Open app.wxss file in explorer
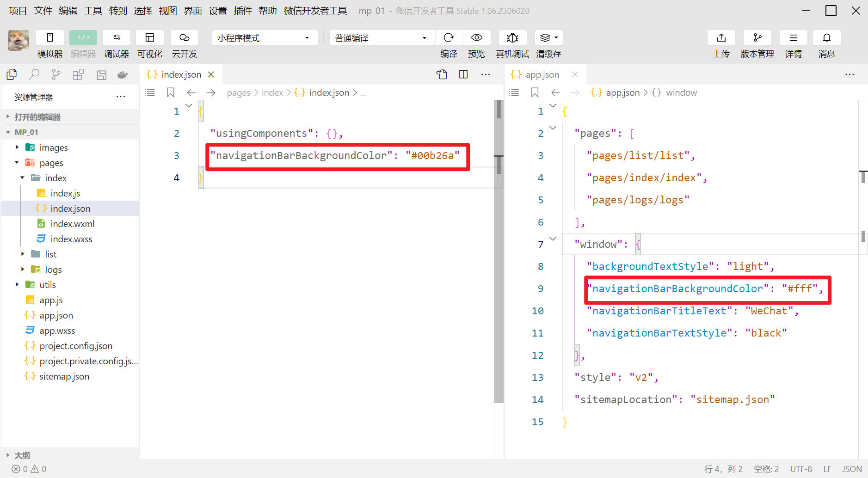 (x=57, y=331)
